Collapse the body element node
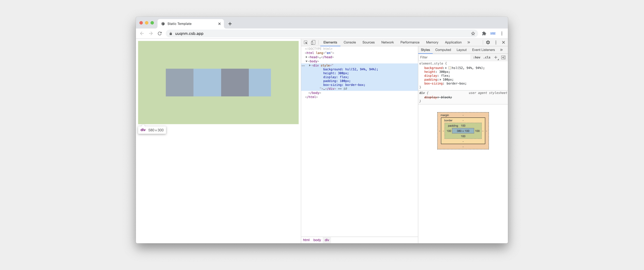The height and width of the screenshot is (270, 644). (306, 61)
